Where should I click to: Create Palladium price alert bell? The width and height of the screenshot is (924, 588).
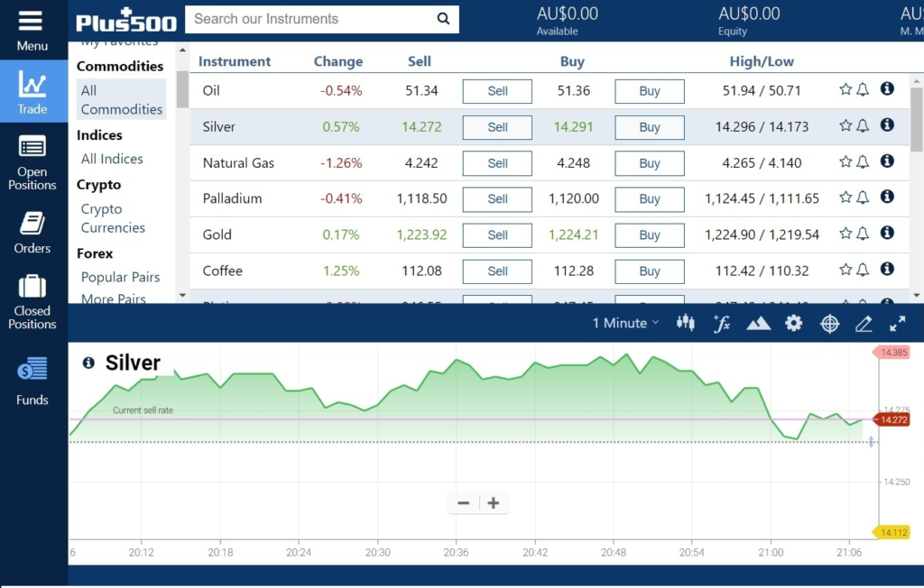coord(863,198)
